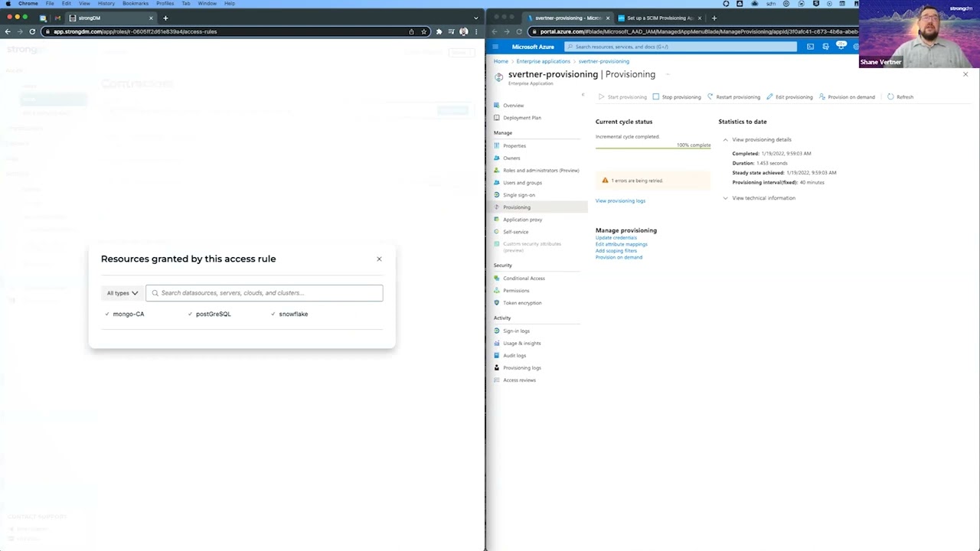Click the Add scoping filters link
980x551 pixels.
(x=616, y=251)
